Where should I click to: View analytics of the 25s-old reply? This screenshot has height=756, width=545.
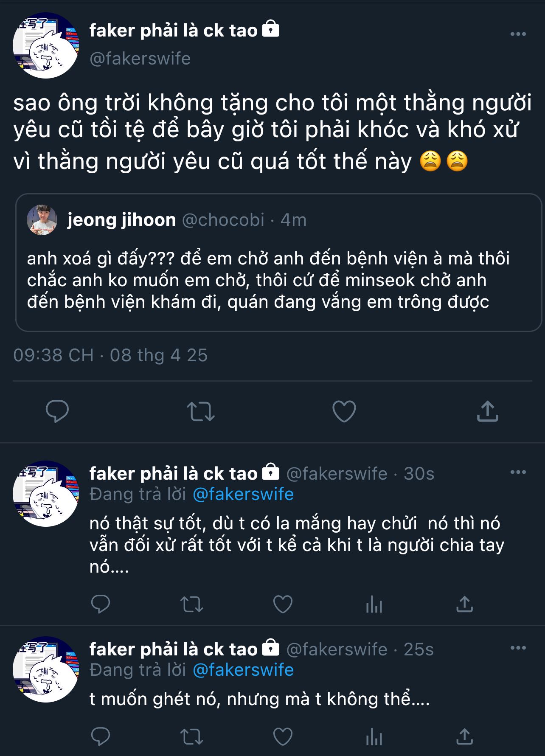coord(374,737)
